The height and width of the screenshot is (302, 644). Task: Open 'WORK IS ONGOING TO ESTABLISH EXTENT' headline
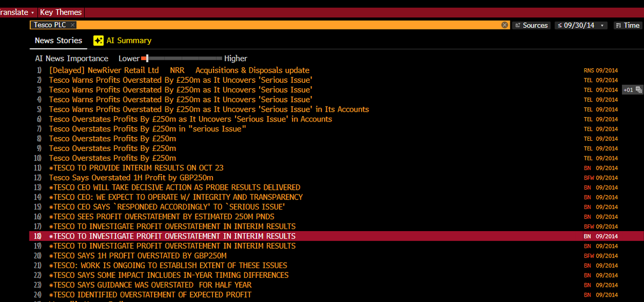[168, 265]
